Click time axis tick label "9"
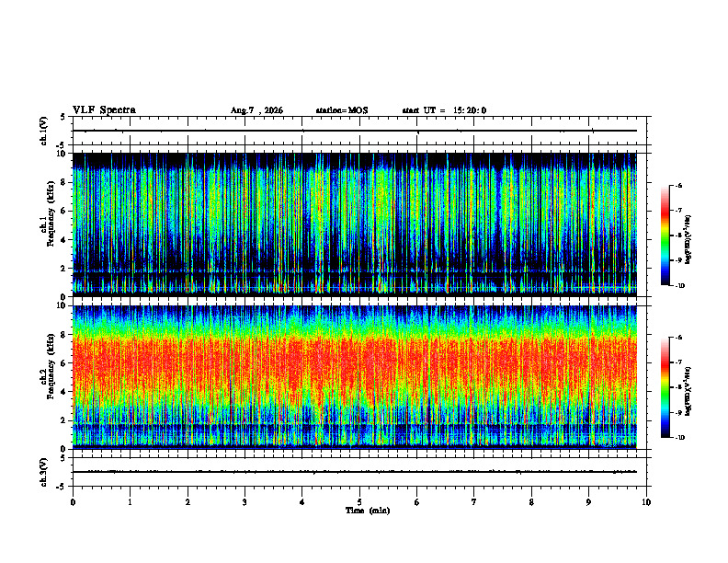This screenshot has height=563, width=728. pyautogui.click(x=588, y=502)
